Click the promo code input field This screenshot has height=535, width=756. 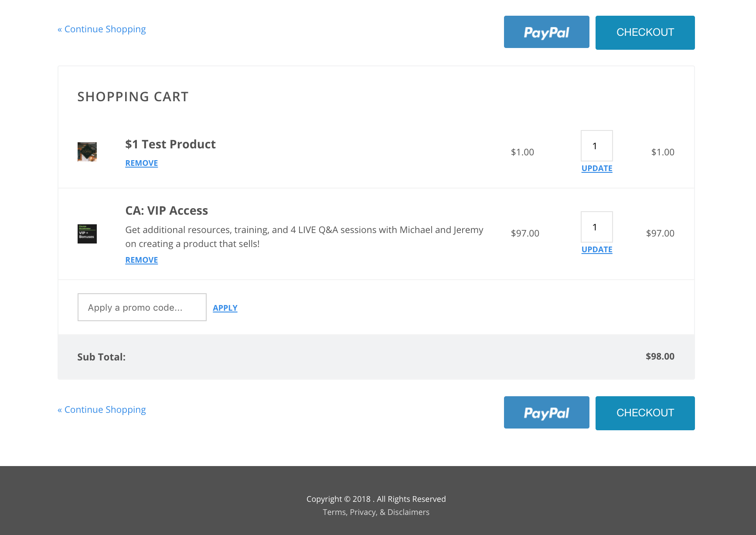click(142, 307)
